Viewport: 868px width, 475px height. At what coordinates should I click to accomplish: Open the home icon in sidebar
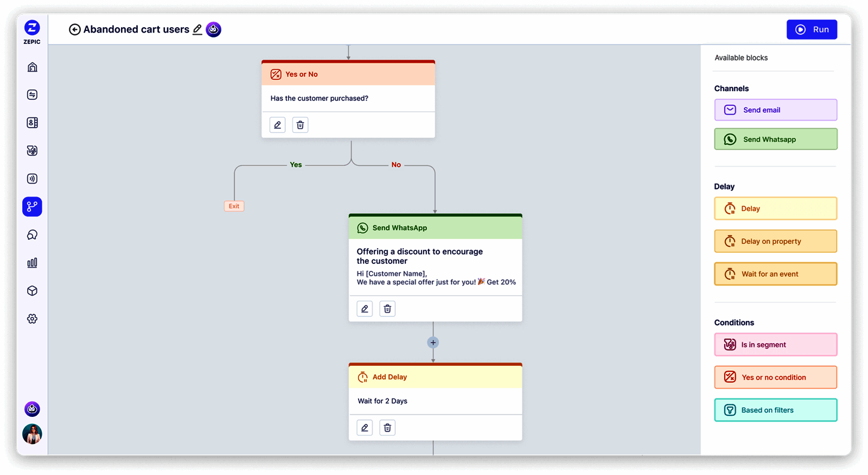[x=33, y=67]
